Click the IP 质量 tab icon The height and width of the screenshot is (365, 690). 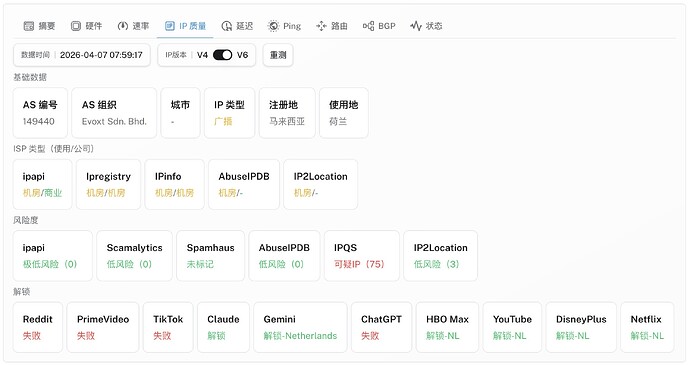coord(169,26)
